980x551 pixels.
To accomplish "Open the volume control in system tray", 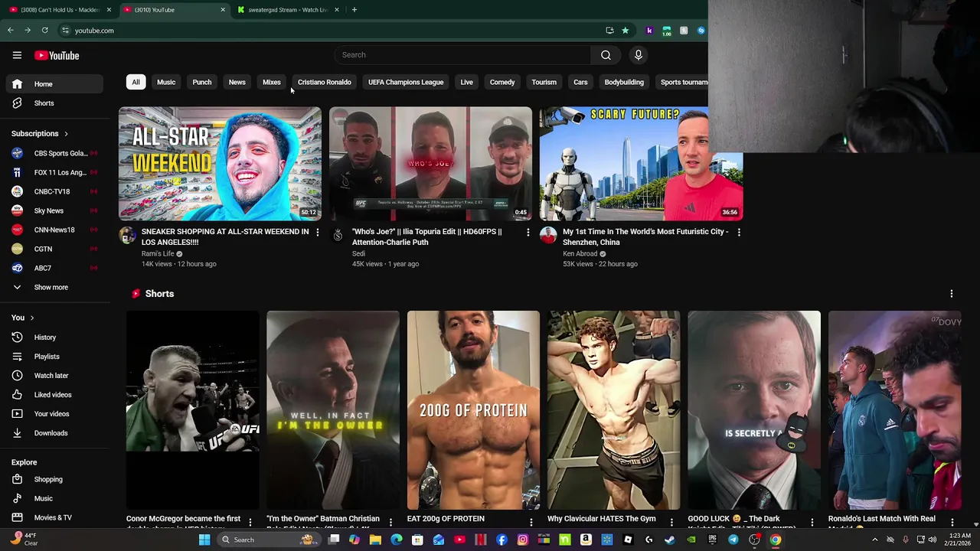I will (932, 540).
